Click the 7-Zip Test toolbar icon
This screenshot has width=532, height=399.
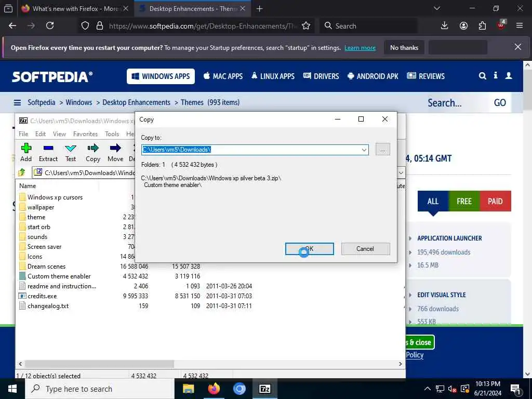tap(71, 152)
